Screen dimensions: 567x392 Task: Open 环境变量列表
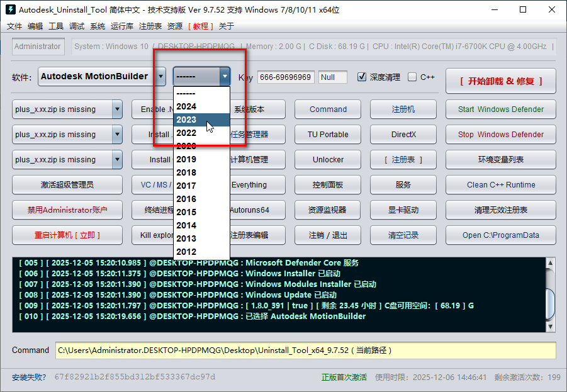click(x=501, y=159)
